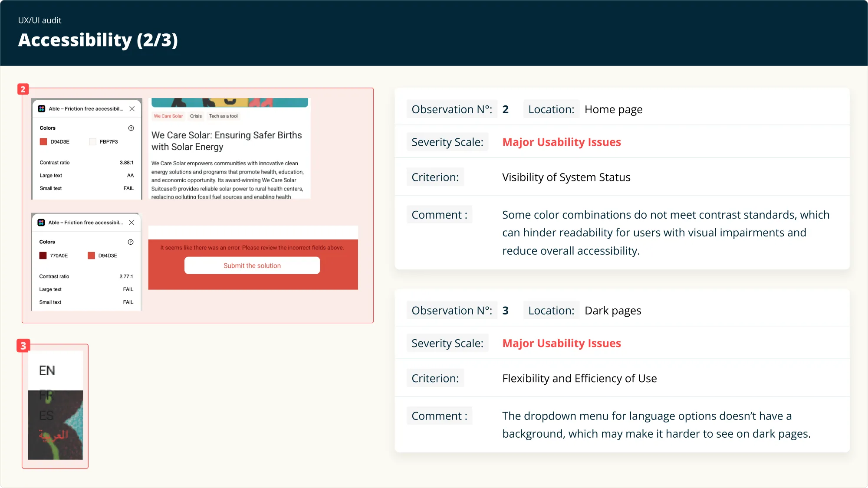Choose ES in the language dropdown
This screenshot has height=488, width=868.
(46, 416)
